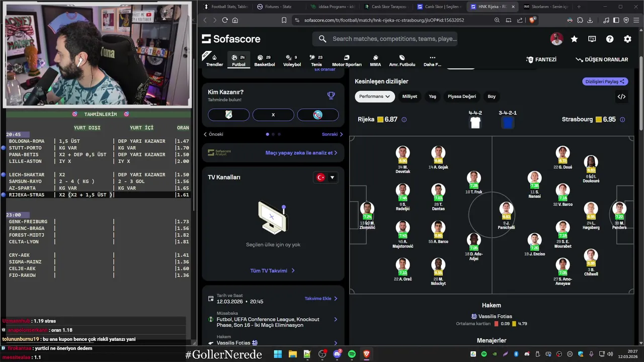Expand Hakem Vassilis Fotias row
644x362 pixels.
(x=273, y=340)
